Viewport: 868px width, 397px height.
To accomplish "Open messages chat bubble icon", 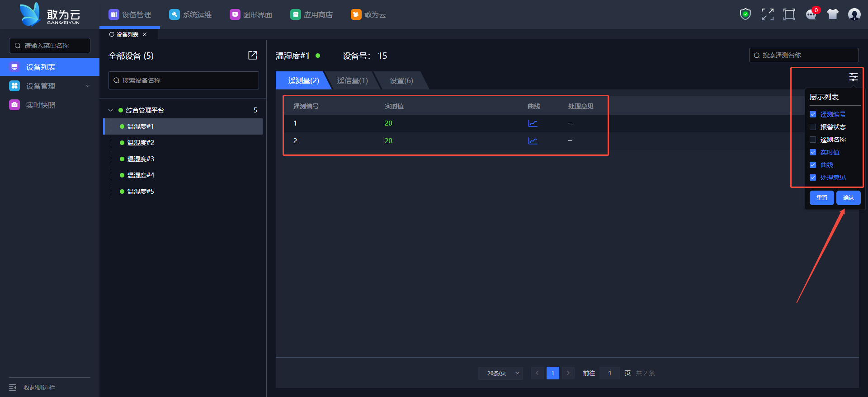I will coord(811,14).
